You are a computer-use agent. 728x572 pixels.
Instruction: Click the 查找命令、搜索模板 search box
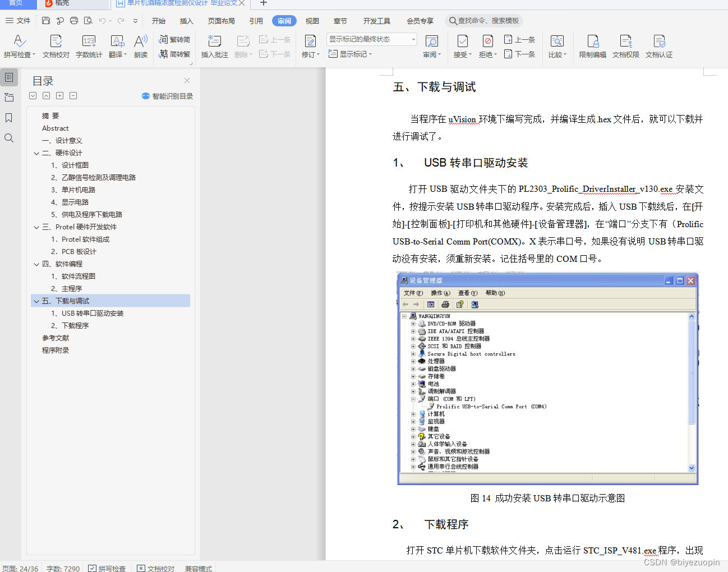[485, 21]
